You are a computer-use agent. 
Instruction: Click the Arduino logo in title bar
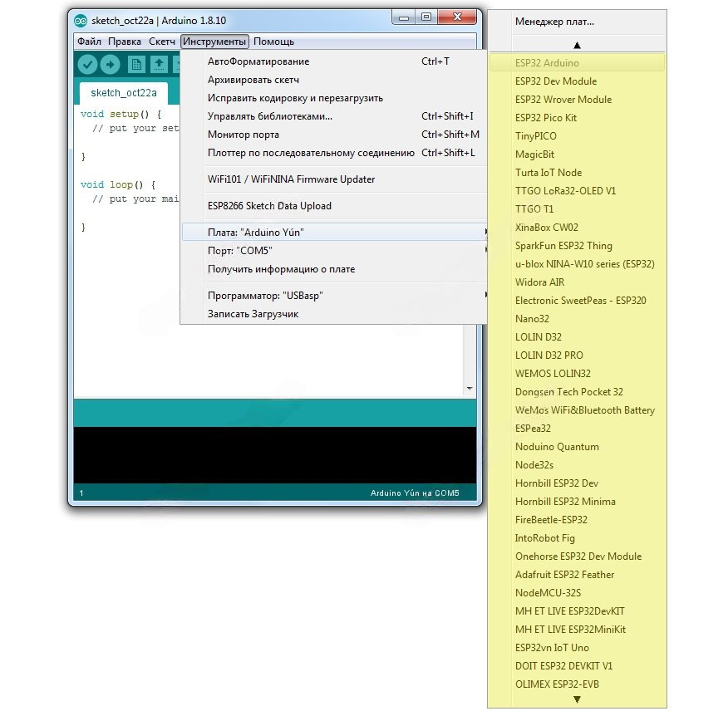[80, 20]
